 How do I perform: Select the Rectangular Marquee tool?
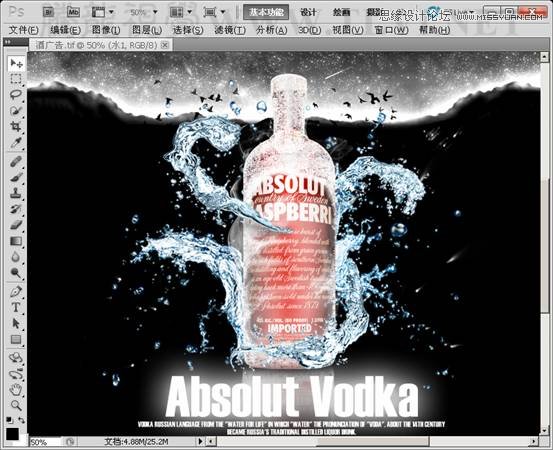pos(16,79)
